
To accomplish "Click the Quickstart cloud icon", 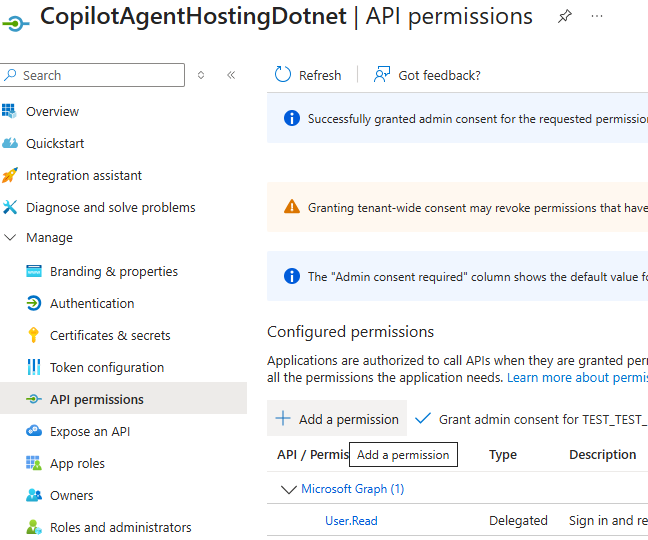I will pyautogui.click(x=10, y=143).
